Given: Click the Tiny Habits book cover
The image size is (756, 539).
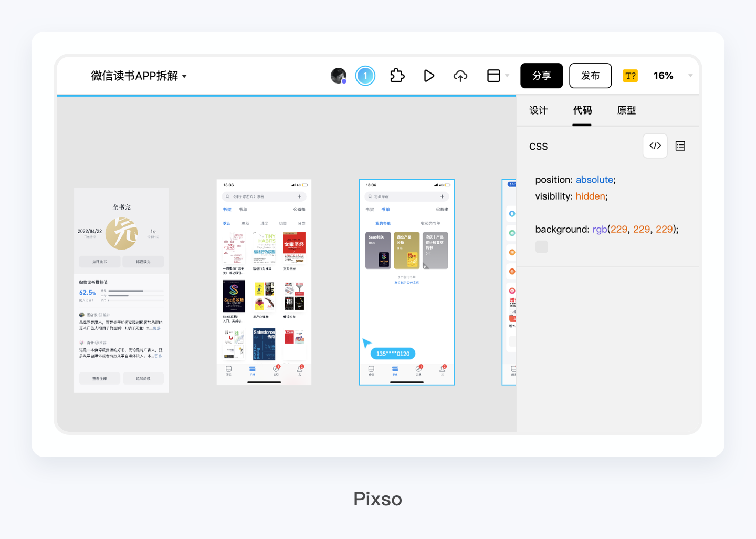Looking at the screenshot, I should click(x=264, y=248).
